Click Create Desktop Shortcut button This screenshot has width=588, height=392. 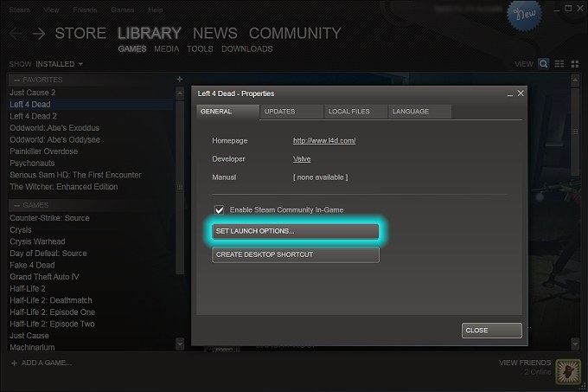click(296, 254)
